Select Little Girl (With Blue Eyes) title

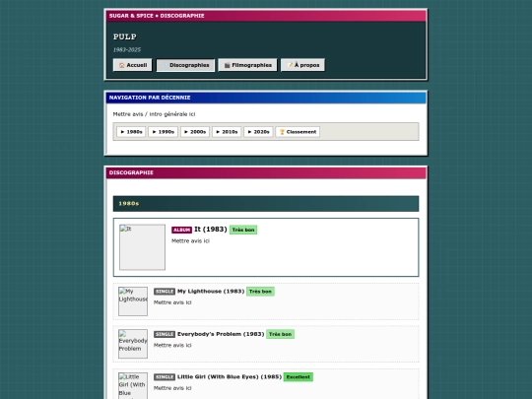click(x=230, y=376)
